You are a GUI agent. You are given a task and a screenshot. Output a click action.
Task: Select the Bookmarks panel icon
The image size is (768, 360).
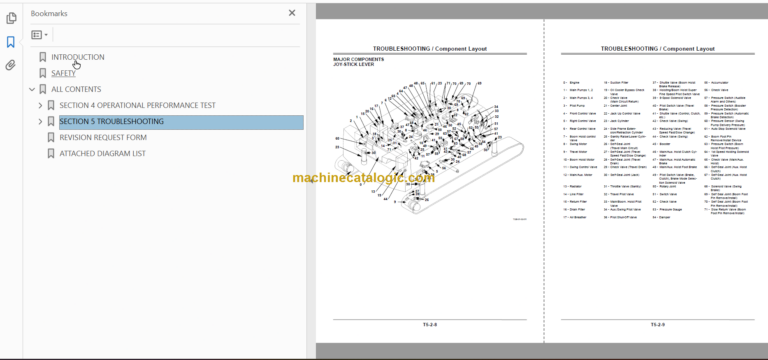click(11, 42)
